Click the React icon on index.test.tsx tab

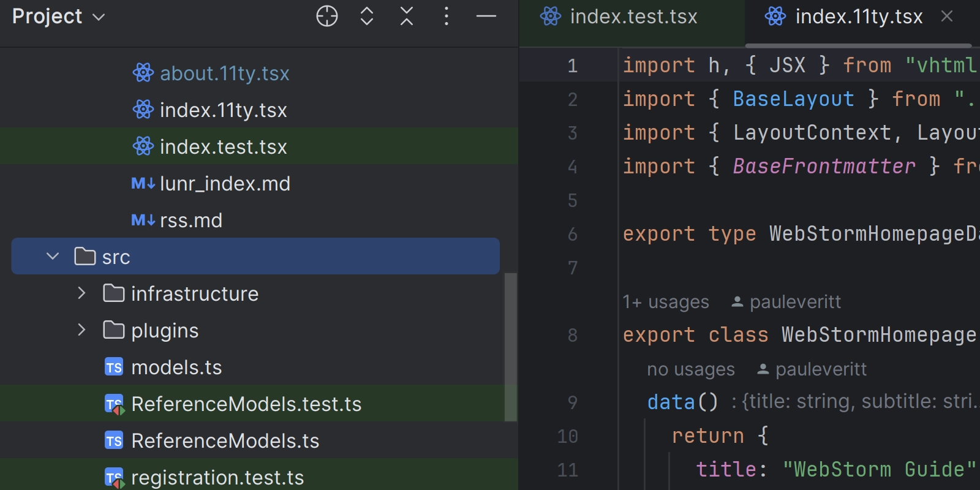coord(551,17)
